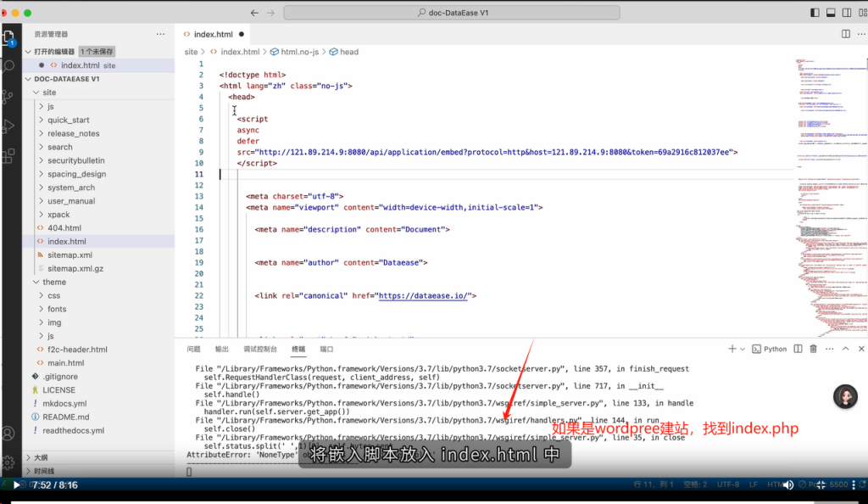Open sitemap.xml in the file tree
Viewport: 868px width, 504px height.
pos(70,255)
